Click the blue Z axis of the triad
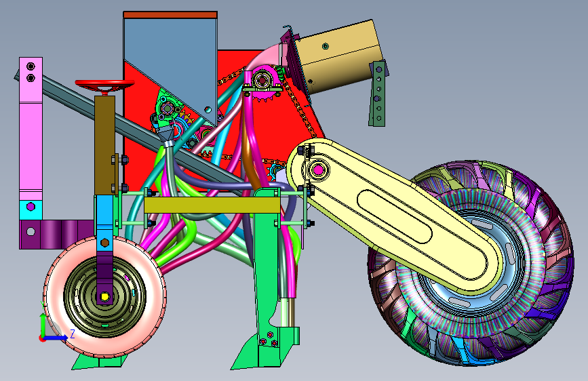The width and height of the screenshot is (588, 381). coord(57,338)
